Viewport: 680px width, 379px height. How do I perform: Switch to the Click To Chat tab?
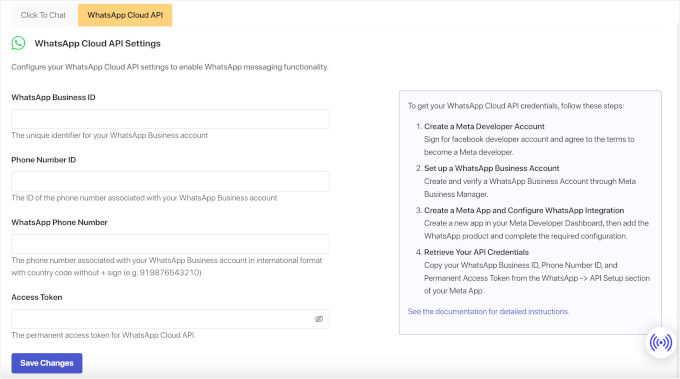coord(43,15)
